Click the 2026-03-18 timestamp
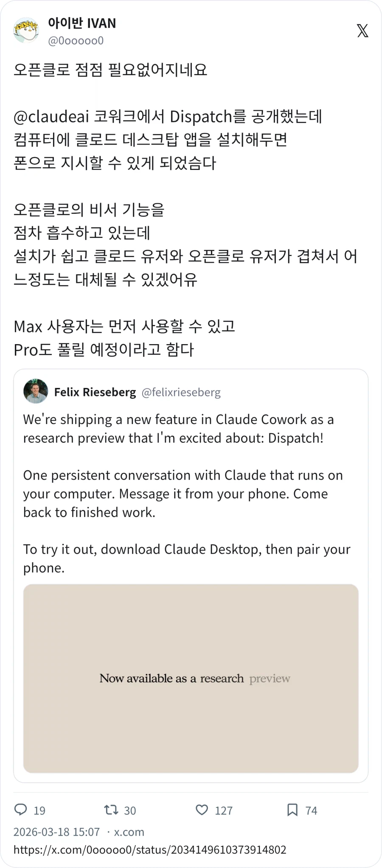Image resolution: width=382 pixels, height=868 pixels. [55, 831]
